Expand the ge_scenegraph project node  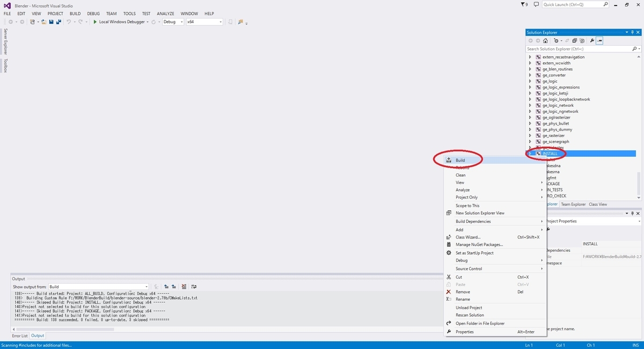click(530, 142)
